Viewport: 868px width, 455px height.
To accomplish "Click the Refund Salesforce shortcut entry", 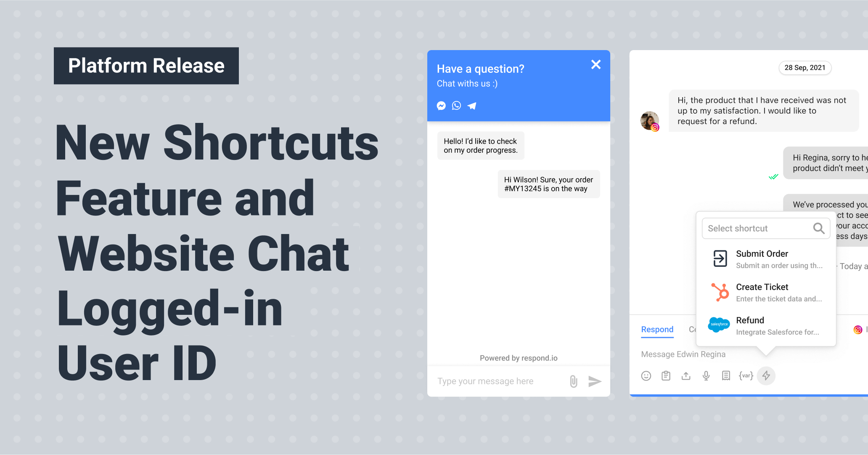I will coord(761,323).
